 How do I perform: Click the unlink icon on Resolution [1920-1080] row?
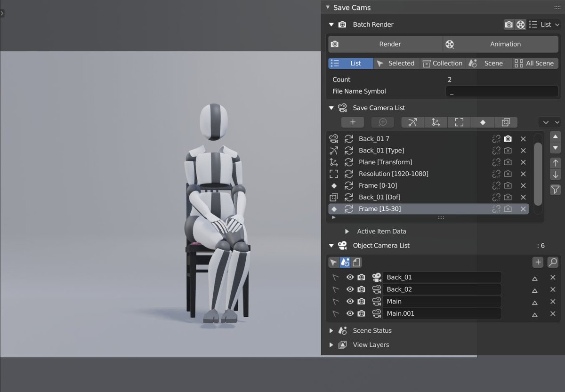[x=496, y=174]
